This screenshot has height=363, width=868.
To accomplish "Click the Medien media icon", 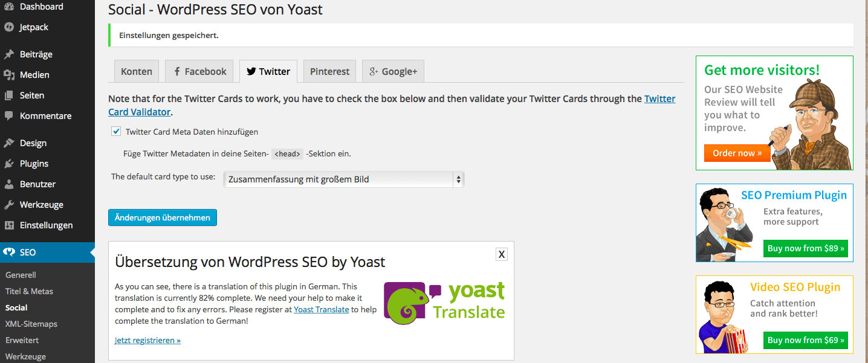I will (9, 75).
